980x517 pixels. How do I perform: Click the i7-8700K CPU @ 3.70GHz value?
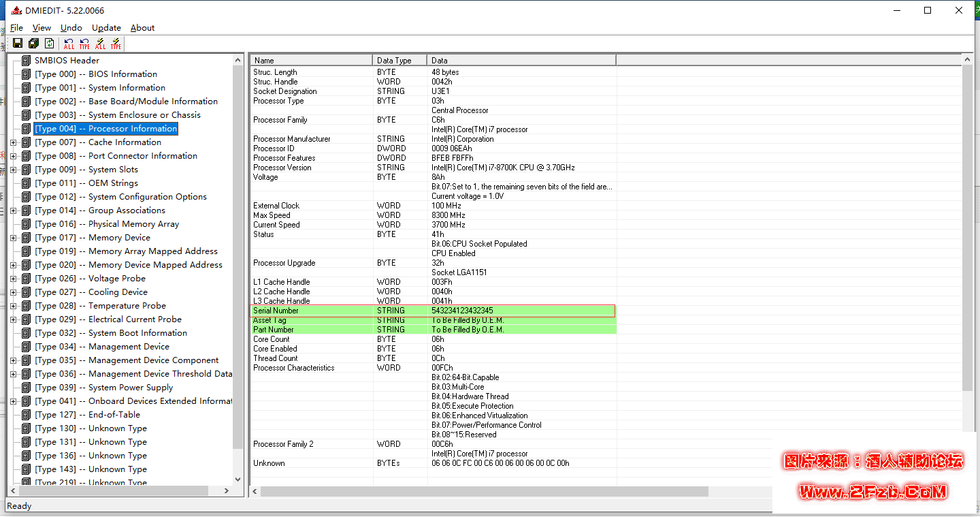(503, 168)
